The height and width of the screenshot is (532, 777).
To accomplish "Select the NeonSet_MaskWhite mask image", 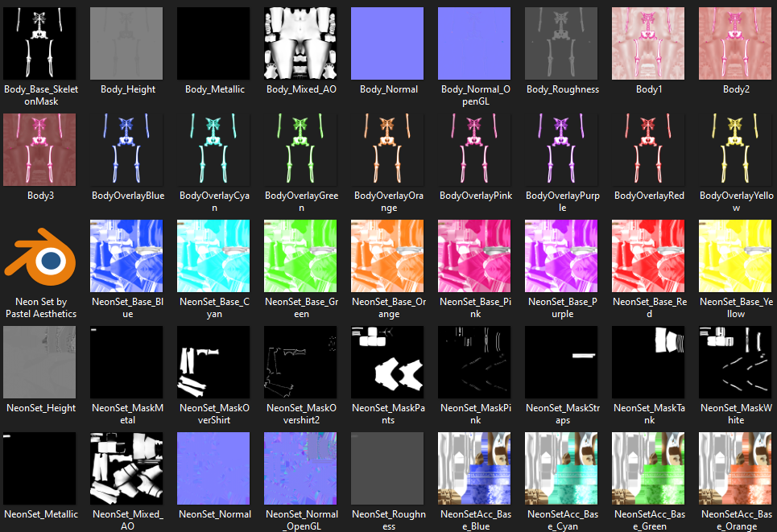I will tap(735, 362).
